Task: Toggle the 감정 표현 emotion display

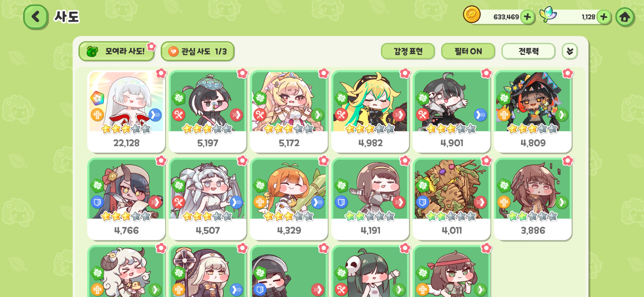Action: 408,51
